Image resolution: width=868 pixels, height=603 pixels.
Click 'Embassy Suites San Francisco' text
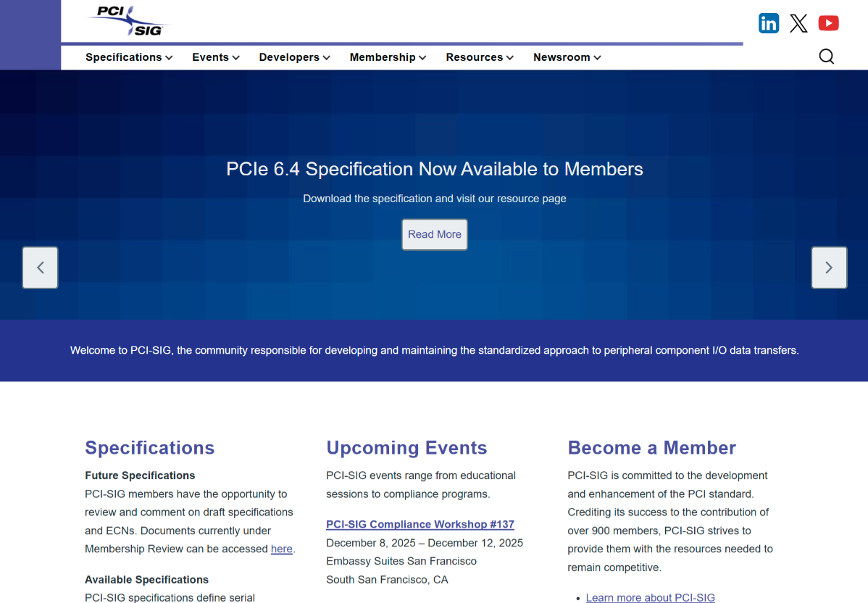click(x=401, y=561)
